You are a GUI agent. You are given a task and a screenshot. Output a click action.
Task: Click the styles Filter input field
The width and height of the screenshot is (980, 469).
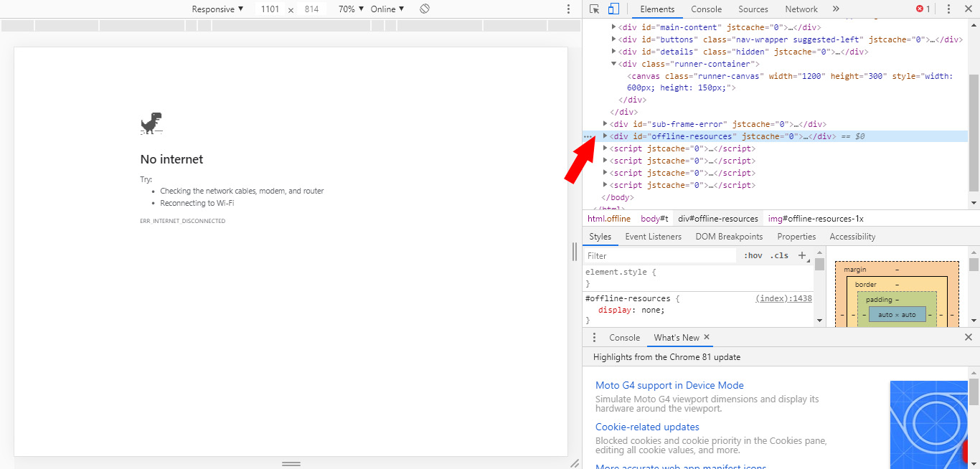click(660, 255)
